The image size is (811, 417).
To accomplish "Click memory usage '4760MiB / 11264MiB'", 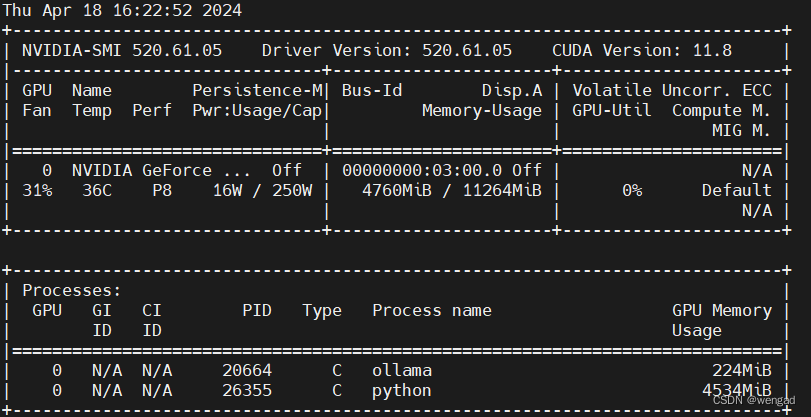I will (x=452, y=191).
